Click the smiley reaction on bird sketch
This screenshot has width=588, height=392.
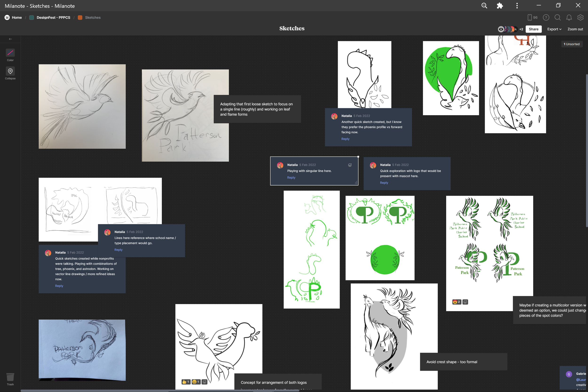(196, 382)
